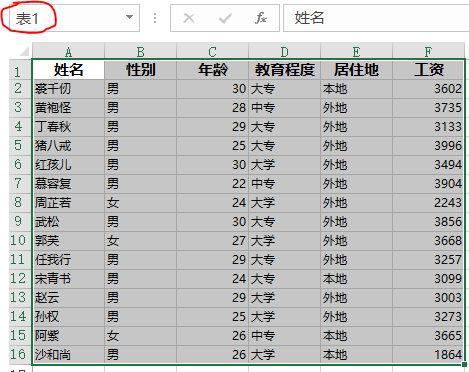The width and height of the screenshot is (469, 372).
Task: Click the cell 任我行
Action: click(x=68, y=260)
